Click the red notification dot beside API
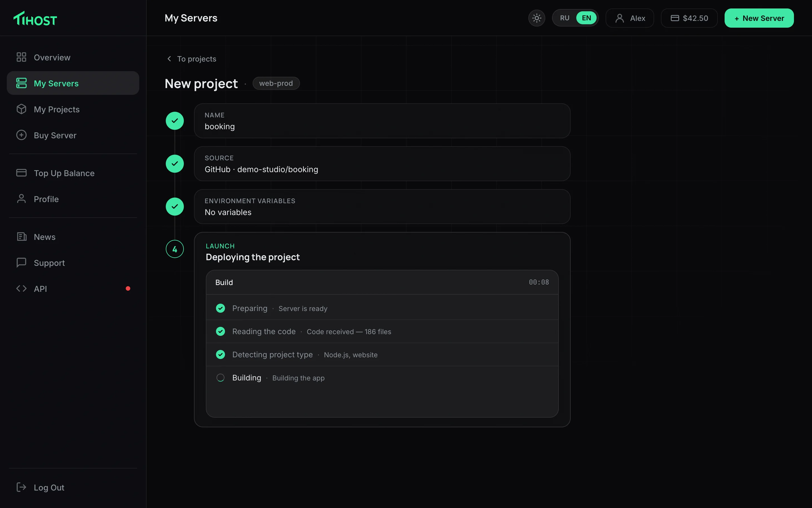812x508 pixels. [128, 289]
